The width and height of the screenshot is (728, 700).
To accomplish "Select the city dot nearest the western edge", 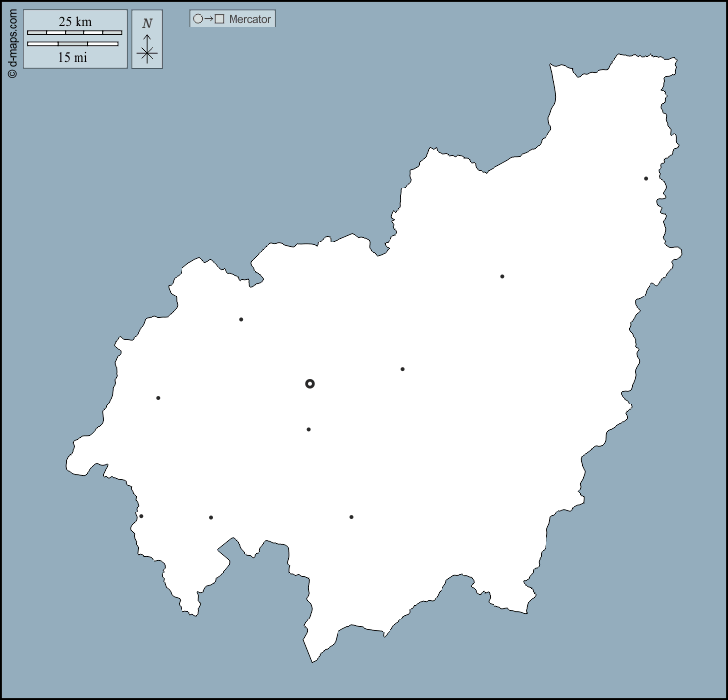I will (158, 398).
